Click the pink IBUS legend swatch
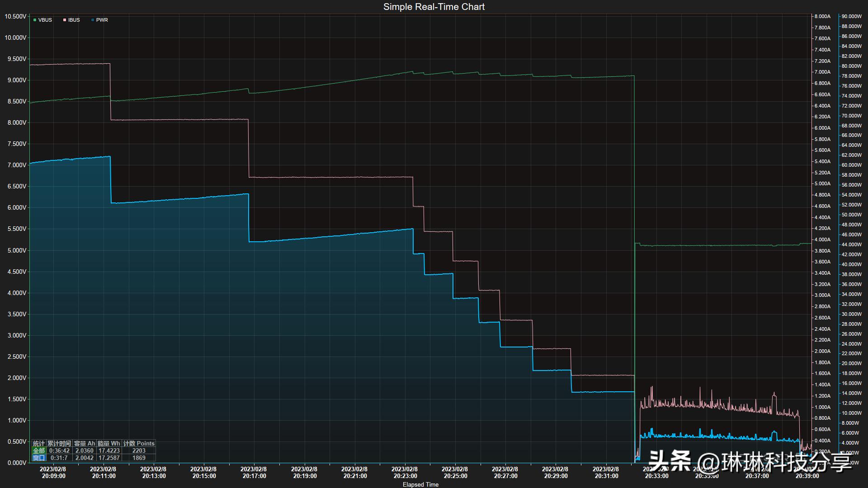This screenshot has width=868, height=488. (65, 20)
